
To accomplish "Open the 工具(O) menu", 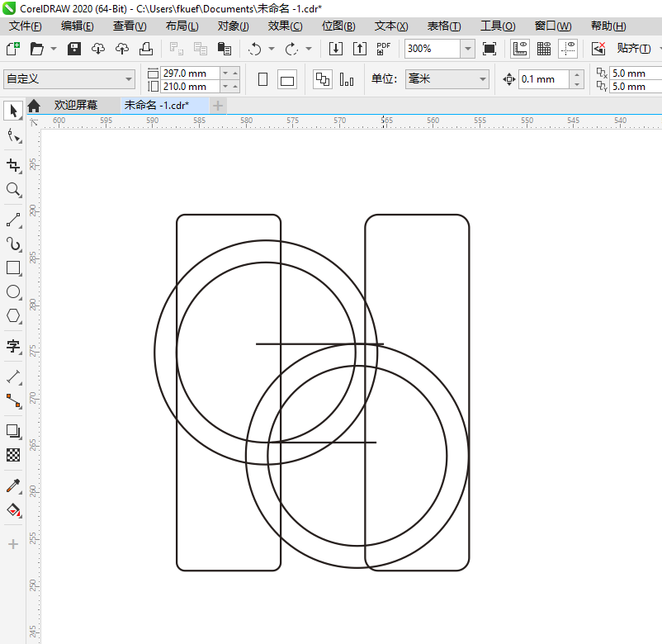I will tap(498, 26).
